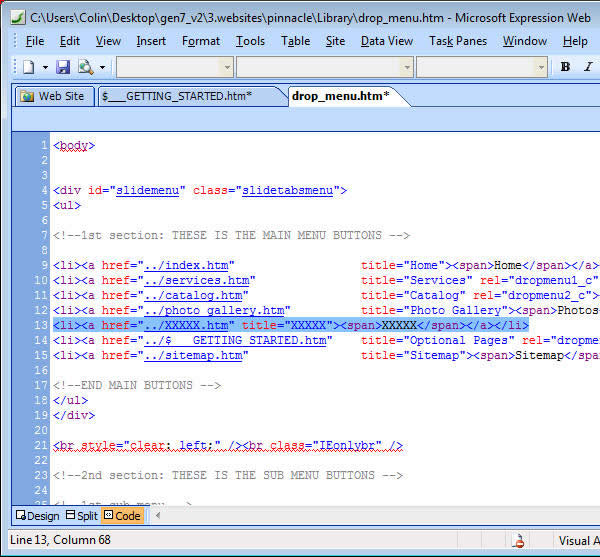This screenshot has height=557, width=600.
Task: Click the Expression Web application icon in title bar
Action: [x=18, y=17]
